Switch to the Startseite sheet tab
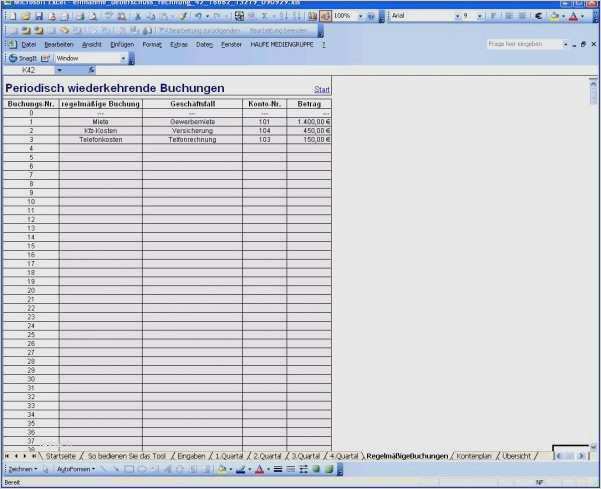Screen dimensions: 601x489 (61, 456)
